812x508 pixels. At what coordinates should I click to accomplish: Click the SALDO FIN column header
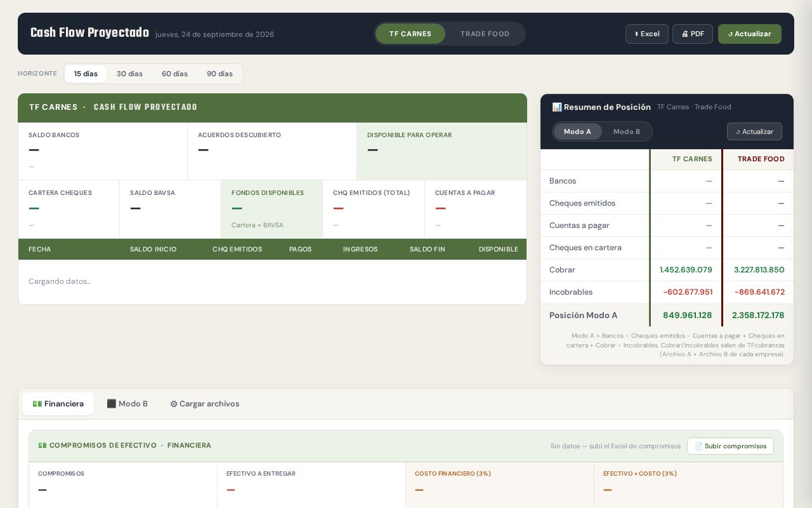point(428,249)
